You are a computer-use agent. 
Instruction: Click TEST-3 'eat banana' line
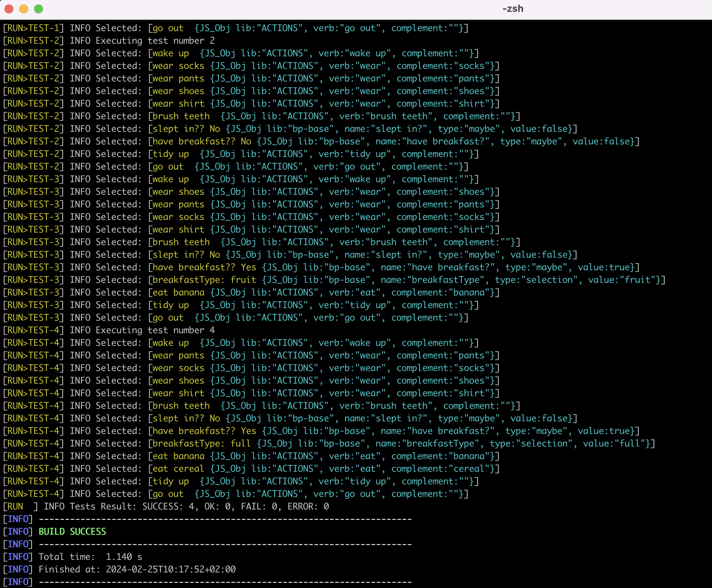pos(252,293)
